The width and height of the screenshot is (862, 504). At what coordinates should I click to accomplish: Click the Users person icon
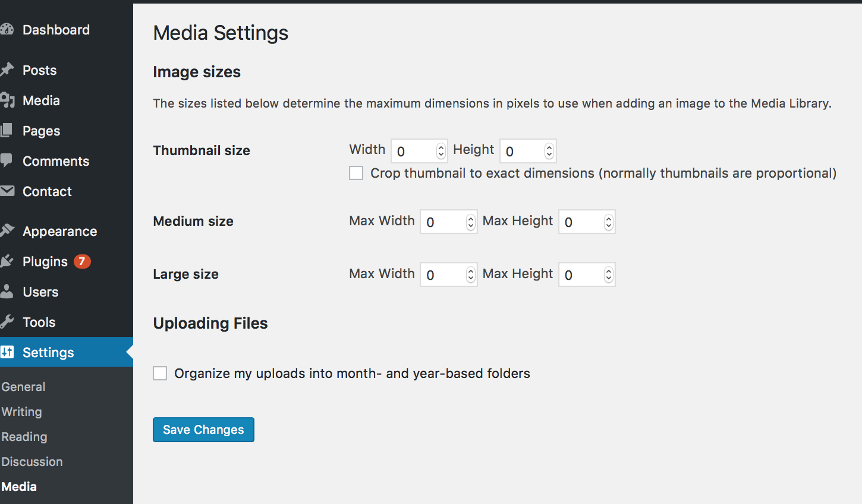7,291
